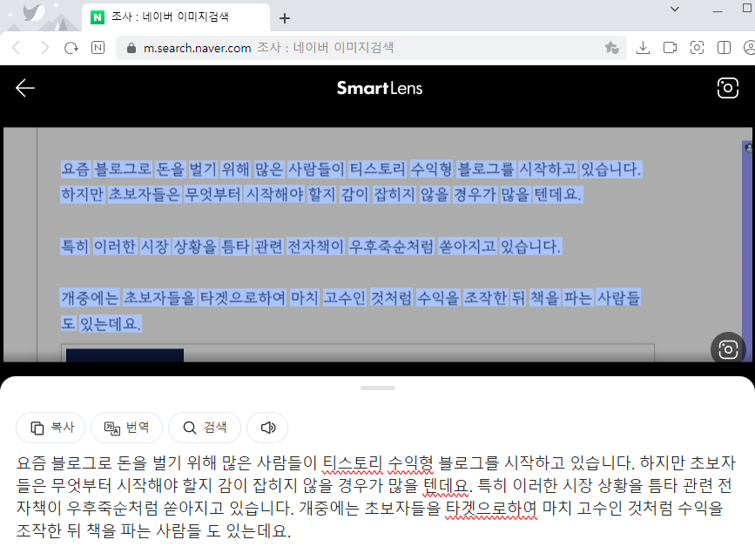Screen dimensions: 755x560
Task: Activate the split screen icon in the toolbar
Action: click(722, 48)
